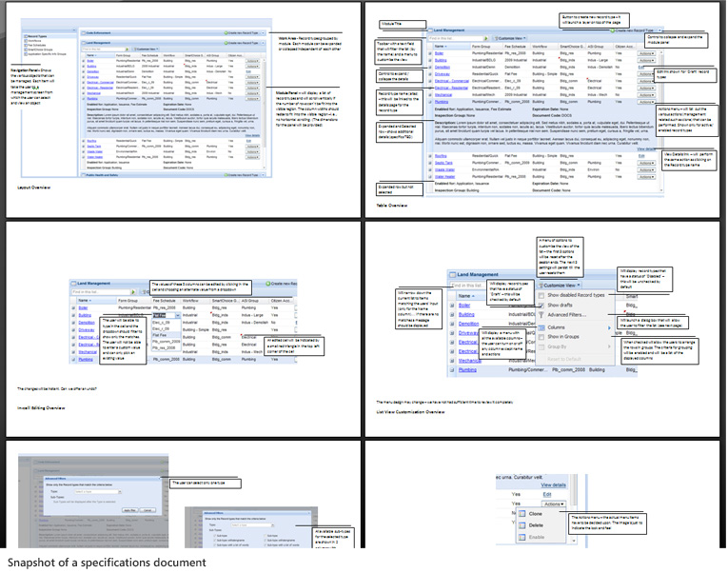The image size is (728, 573).
Task: Click scrollbar up arrow on Table Overview page
Action: [661, 52]
